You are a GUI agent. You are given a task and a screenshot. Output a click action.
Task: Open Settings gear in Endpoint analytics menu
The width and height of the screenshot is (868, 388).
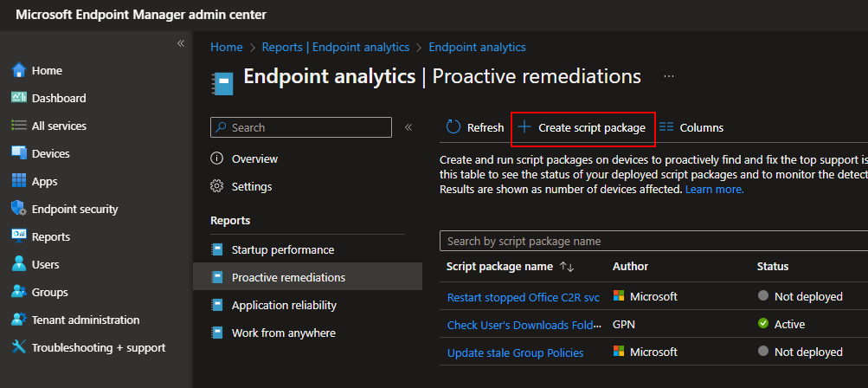pyautogui.click(x=217, y=186)
